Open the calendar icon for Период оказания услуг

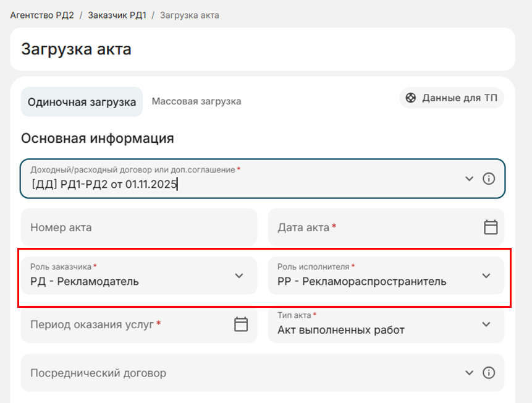click(x=241, y=324)
